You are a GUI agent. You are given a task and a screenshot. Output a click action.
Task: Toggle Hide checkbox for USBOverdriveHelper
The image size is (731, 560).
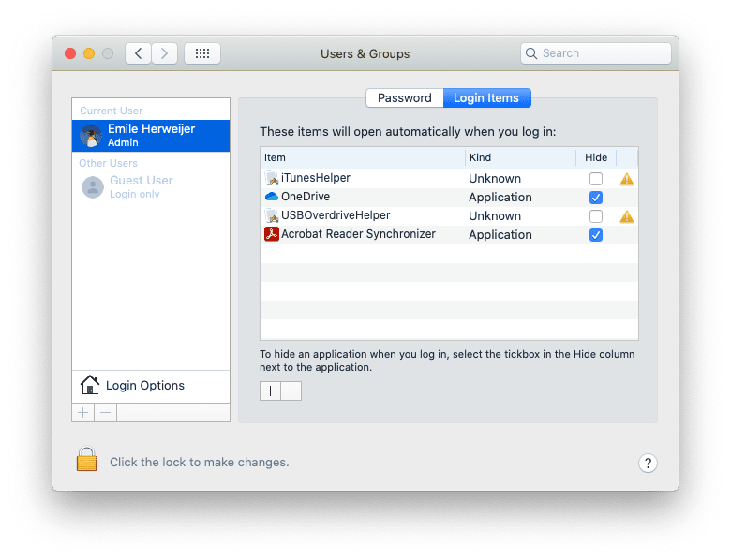[596, 216]
